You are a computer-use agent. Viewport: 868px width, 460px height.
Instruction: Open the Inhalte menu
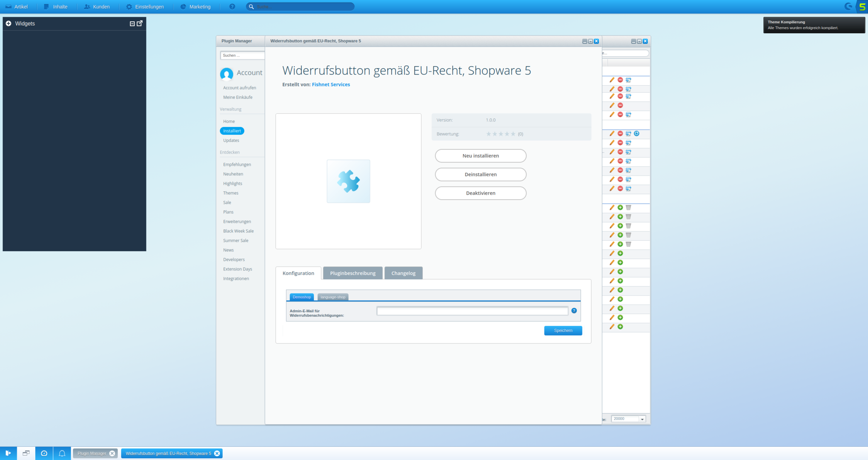pos(56,7)
